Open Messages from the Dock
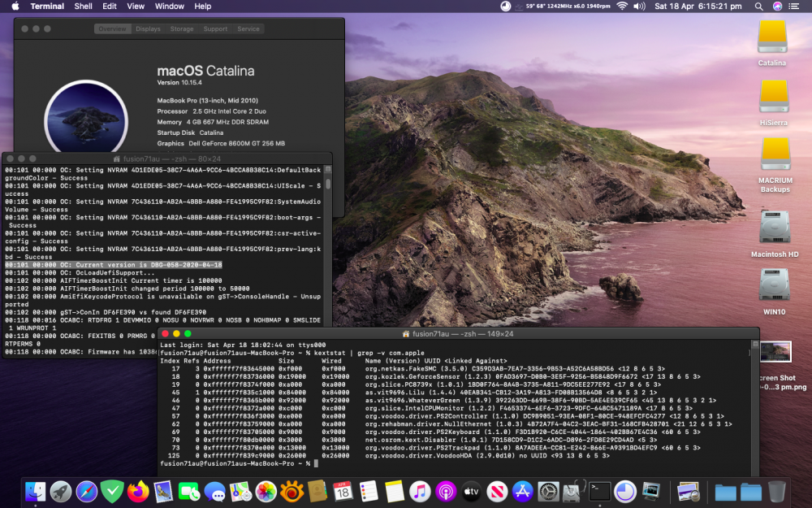812x508 pixels. point(214,492)
